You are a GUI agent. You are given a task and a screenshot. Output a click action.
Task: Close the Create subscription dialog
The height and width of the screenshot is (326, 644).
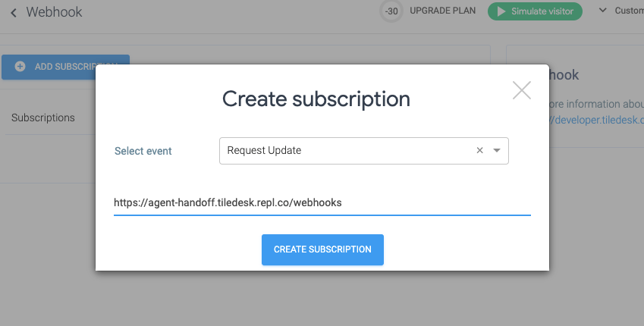[x=522, y=90]
